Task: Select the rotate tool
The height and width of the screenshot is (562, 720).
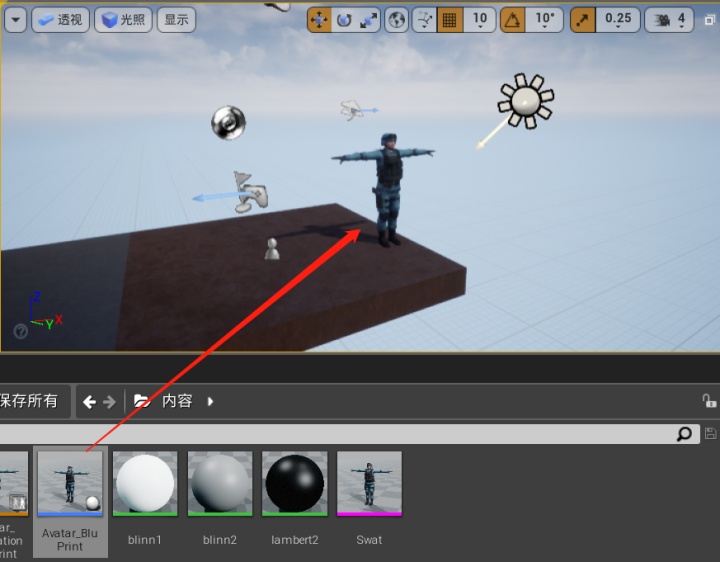Action: (x=344, y=20)
